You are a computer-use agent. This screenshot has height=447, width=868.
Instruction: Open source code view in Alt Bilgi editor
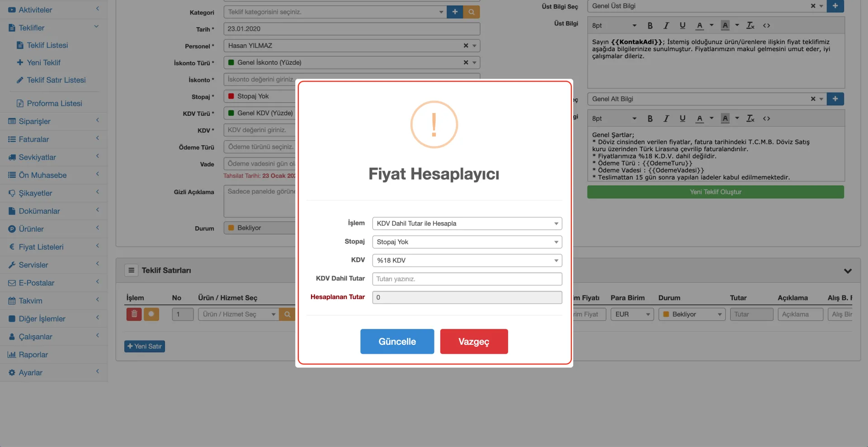[766, 119]
